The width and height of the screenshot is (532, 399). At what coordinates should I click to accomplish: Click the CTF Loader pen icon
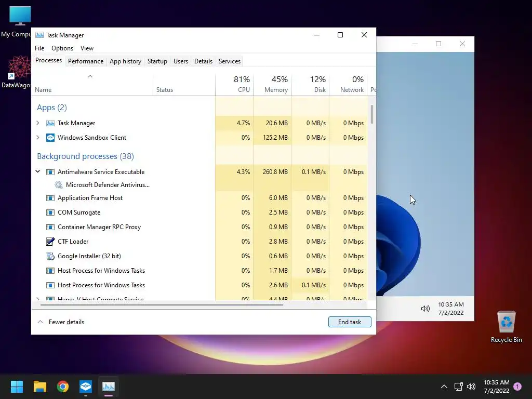pos(50,242)
